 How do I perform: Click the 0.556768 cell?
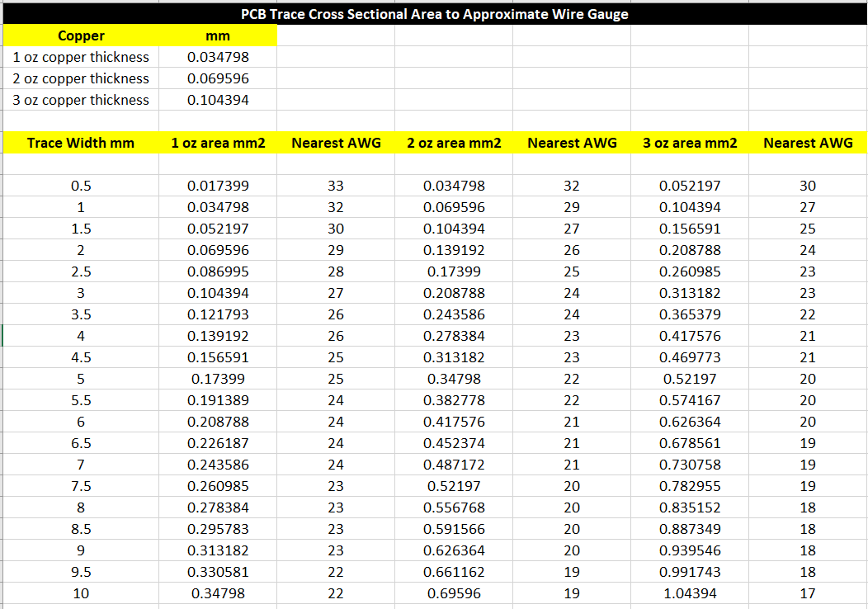click(x=454, y=507)
